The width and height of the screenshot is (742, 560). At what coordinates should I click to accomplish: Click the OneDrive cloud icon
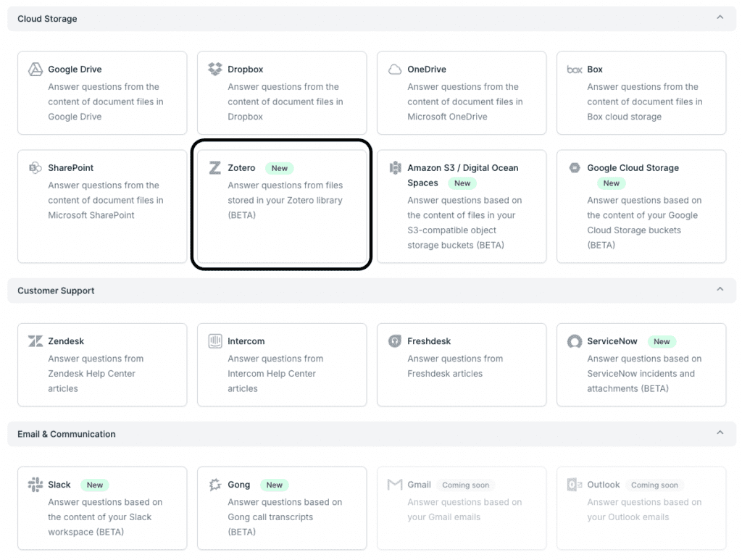point(394,70)
